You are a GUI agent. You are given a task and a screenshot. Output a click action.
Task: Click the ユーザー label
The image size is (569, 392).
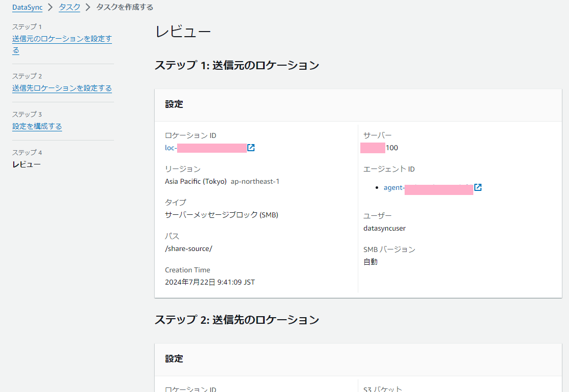378,216
